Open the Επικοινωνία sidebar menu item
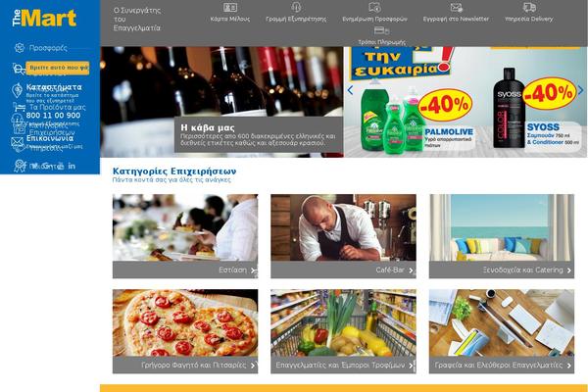 pos(50,138)
